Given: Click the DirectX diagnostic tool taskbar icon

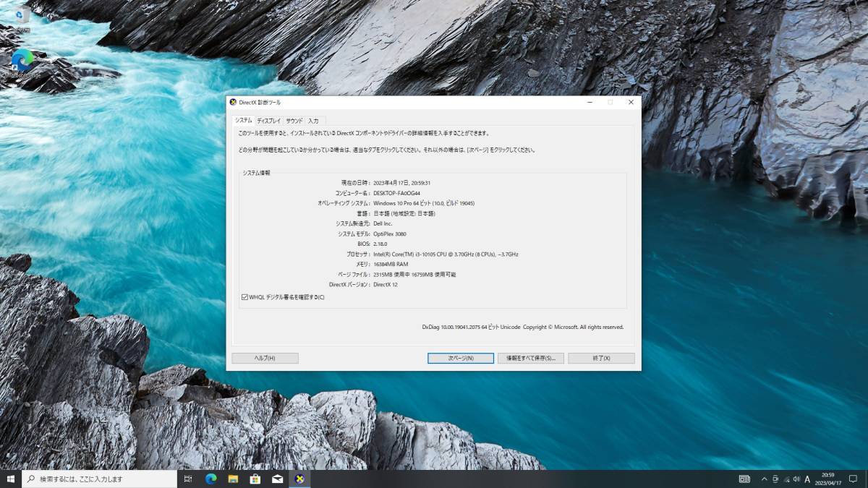Looking at the screenshot, I should [299, 479].
